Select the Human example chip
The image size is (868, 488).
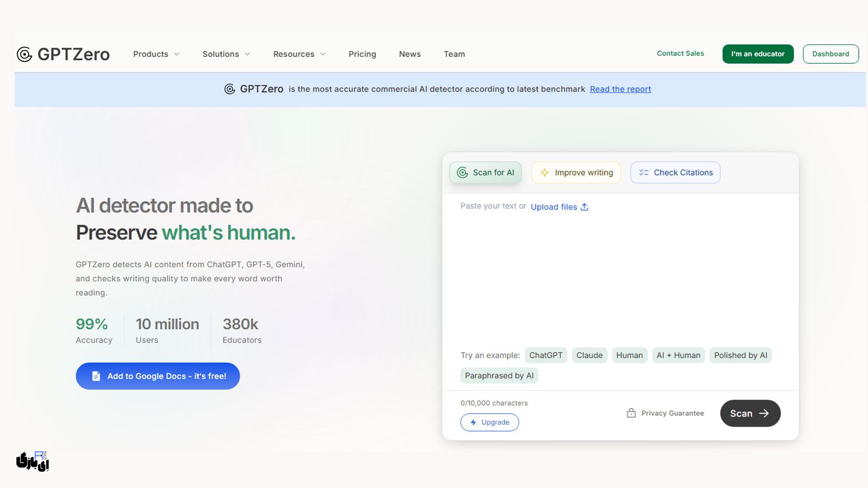coord(629,355)
